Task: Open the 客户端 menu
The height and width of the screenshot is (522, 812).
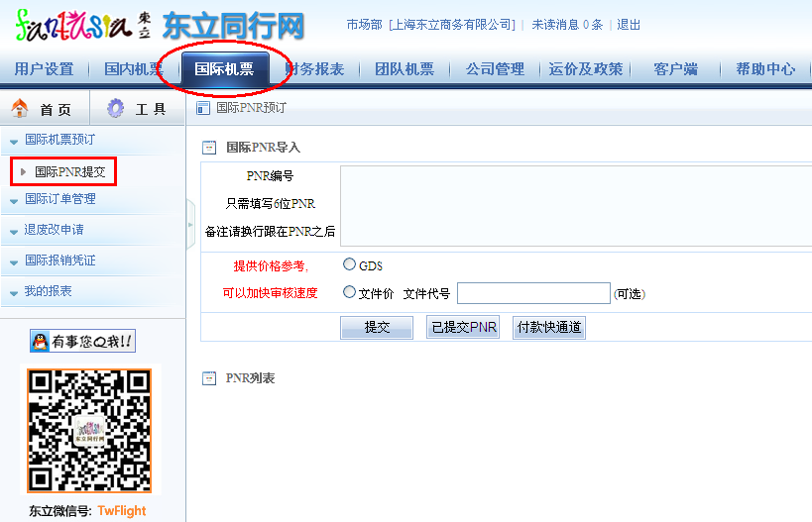Action: (675, 68)
